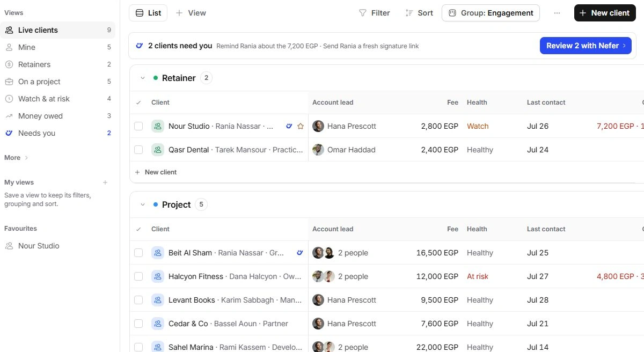Viewport: 644px width, 352px height.
Task: Select all in Retainer group header
Action: coord(138,102)
